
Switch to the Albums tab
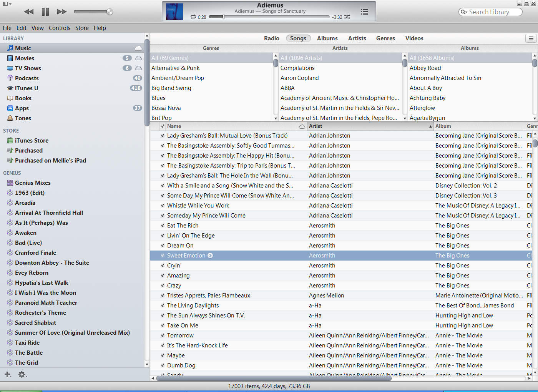click(327, 38)
